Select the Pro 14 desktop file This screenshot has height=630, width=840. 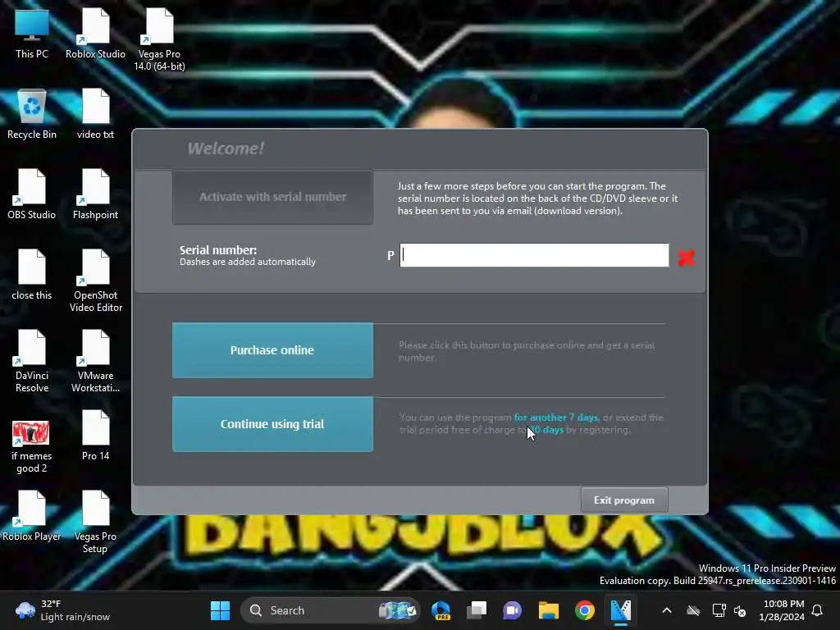(95, 436)
